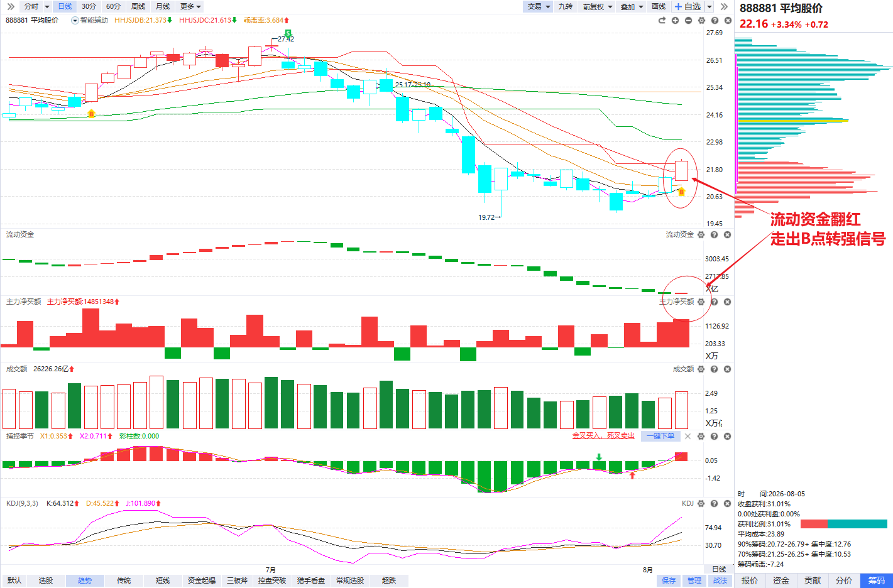Expand the 更多 period dropdown

190,6
